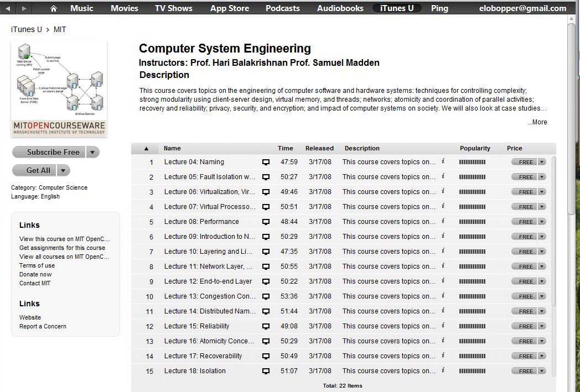This screenshot has width=580, height=392.
Task: Open the Contact MIT link
Action: point(35,283)
